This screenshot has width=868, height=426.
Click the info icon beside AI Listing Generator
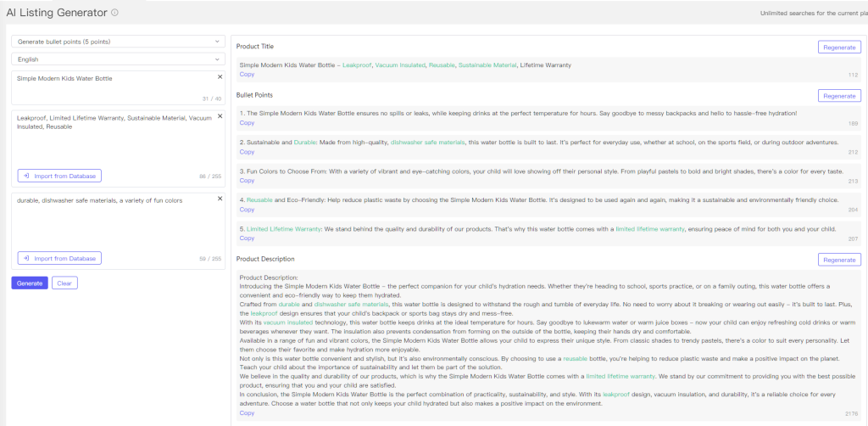(x=114, y=13)
